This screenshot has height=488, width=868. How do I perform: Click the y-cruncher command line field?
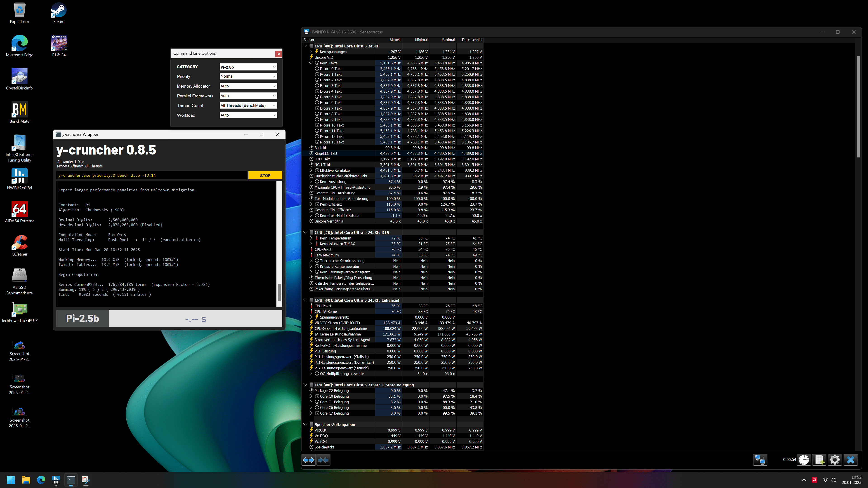(x=152, y=176)
